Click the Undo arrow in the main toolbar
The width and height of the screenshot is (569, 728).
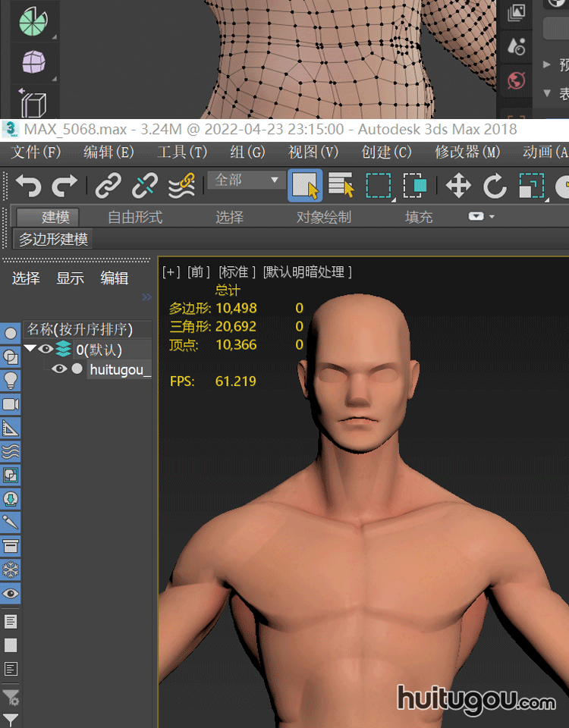[x=28, y=185]
